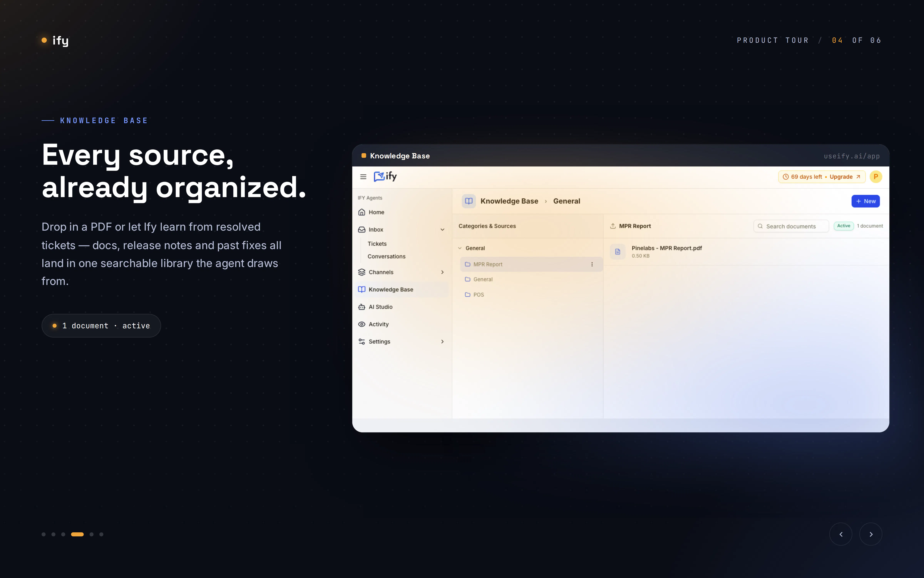Click the Active status badge

click(x=843, y=226)
